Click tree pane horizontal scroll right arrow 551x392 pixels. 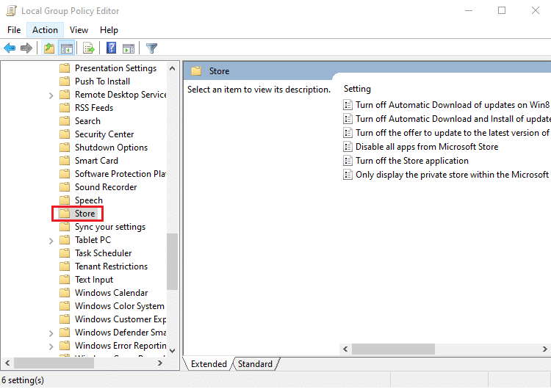(x=160, y=363)
